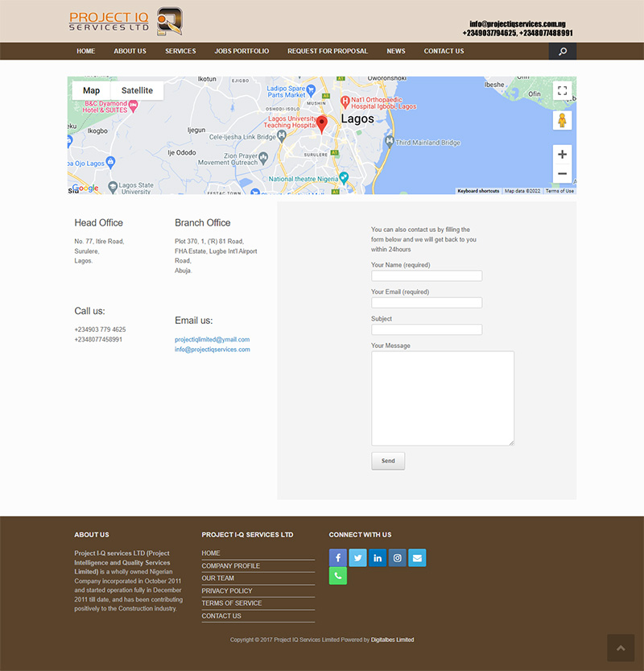Open TERMS OF SERVICE footer link

pos(232,603)
